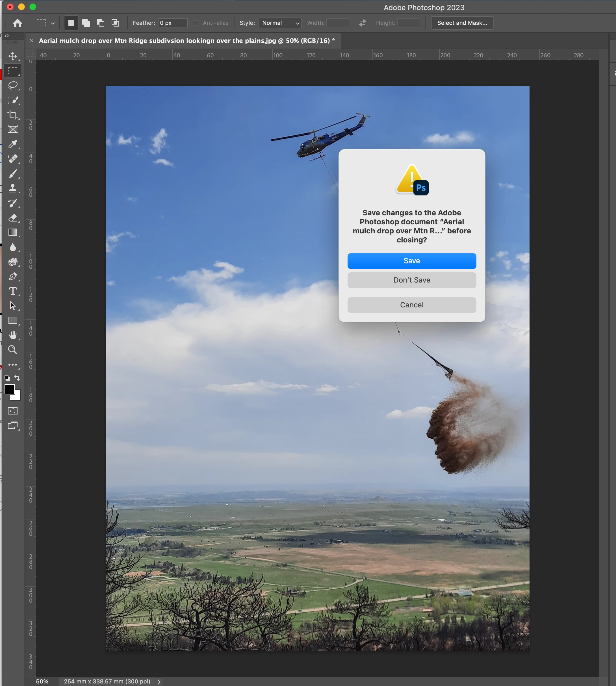Open the black foreground color swatch

[9, 389]
